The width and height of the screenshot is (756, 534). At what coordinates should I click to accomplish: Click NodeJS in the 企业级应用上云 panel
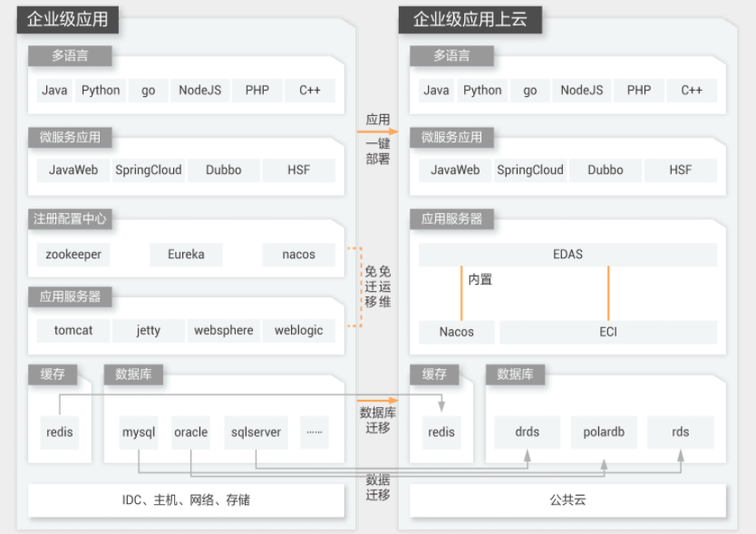pyautogui.click(x=581, y=90)
